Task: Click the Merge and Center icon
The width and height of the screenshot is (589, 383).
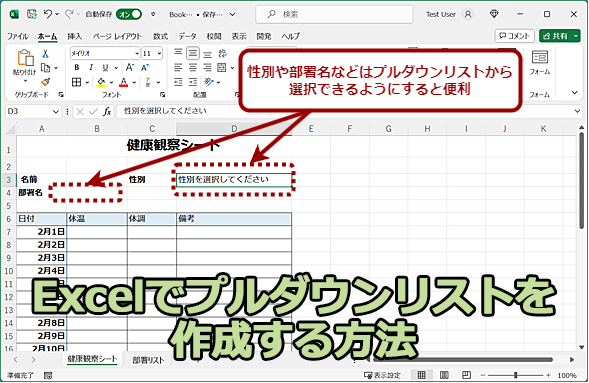Action: point(222,68)
